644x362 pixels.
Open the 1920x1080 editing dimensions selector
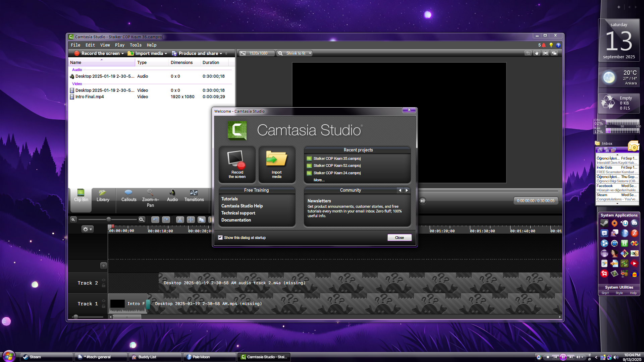(x=257, y=53)
